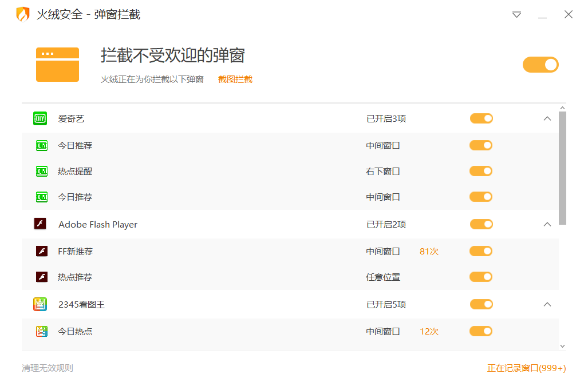588x386 pixels.
Task: Open the title bar dropdown menu triangle
Action: click(517, 14)
